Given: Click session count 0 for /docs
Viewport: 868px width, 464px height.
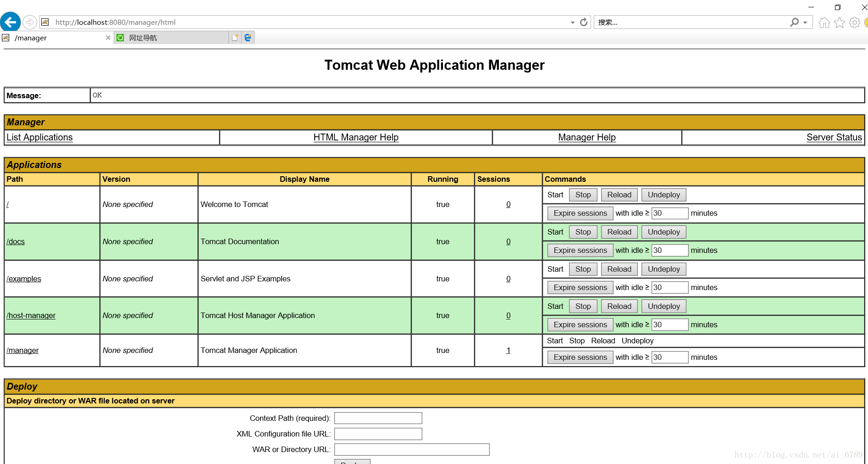Looking at the screenshot, I should pos(508,241).
